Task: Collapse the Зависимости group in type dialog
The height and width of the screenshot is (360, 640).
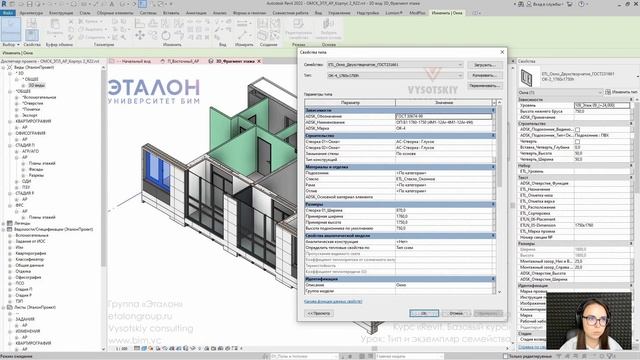Action: 493,110
